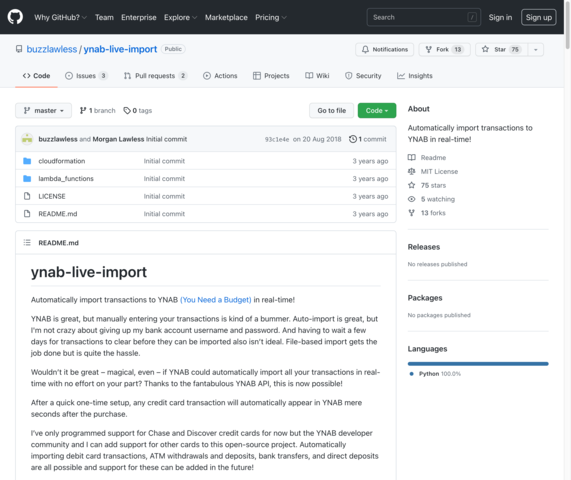Open the 13 forks link
Screen dimensions: 571x480
click(x=433, y=213)
